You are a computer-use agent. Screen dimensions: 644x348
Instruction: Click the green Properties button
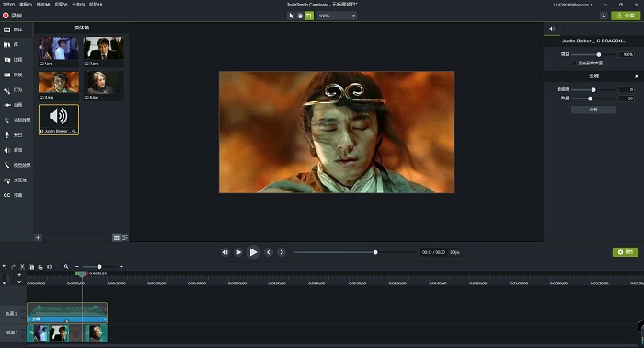[x=626, y=252]
